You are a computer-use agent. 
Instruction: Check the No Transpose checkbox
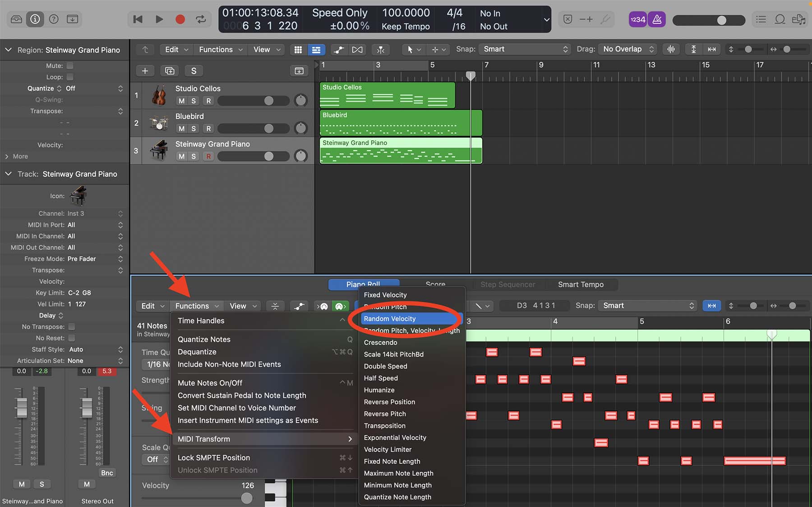click(x=71, y=327)
